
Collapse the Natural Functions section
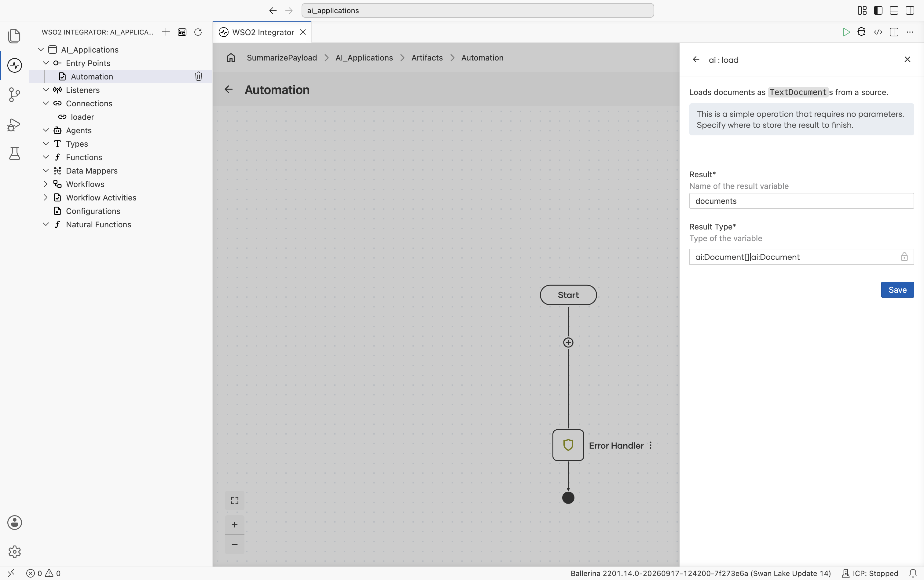46,224
